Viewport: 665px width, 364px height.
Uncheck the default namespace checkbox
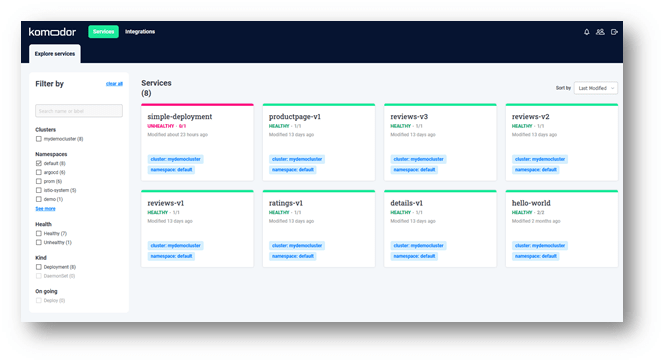coord(39,163)
